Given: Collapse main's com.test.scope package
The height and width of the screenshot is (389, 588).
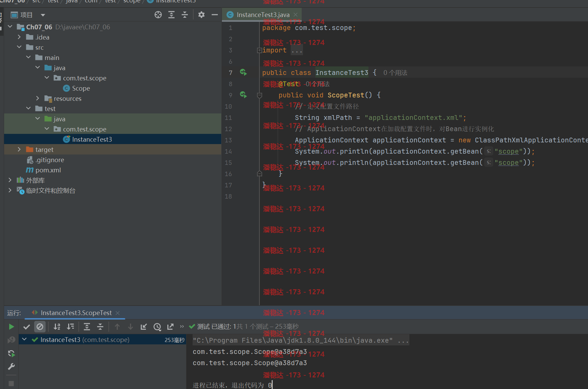Looking at the screenshot, I should [x=47, y=78].
